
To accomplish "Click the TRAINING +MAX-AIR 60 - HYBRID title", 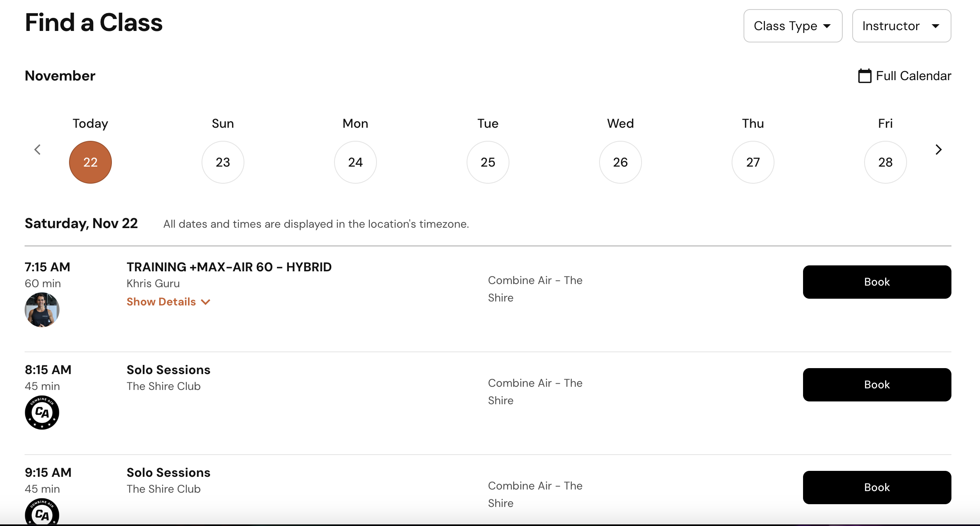I will (x=229, y=267).
